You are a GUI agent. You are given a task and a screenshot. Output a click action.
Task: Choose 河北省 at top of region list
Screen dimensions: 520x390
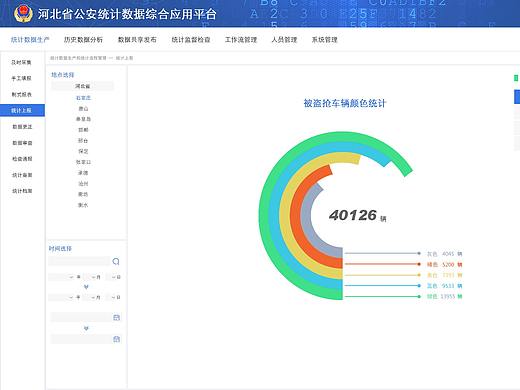pos(82,86)
